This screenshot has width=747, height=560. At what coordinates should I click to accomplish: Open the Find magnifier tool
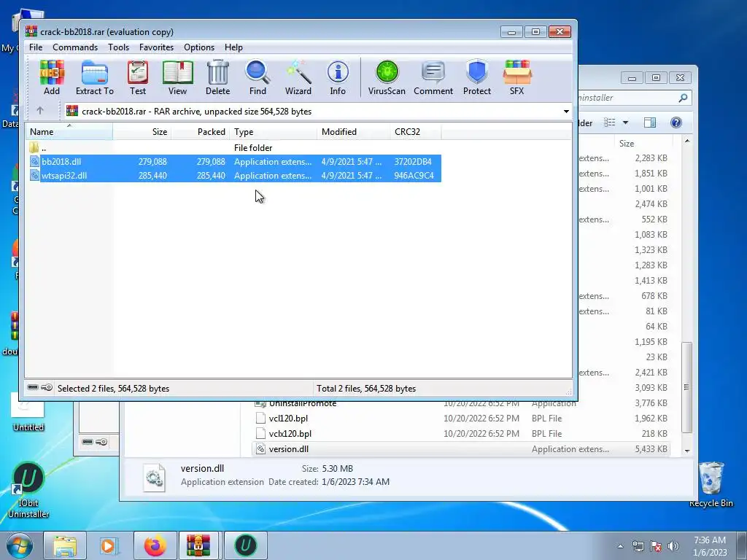point(258,78)
